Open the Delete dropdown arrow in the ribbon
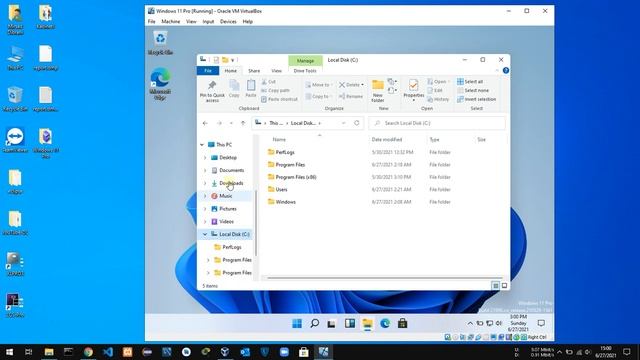This screenshot has height=360, width=640. point(362,85)
